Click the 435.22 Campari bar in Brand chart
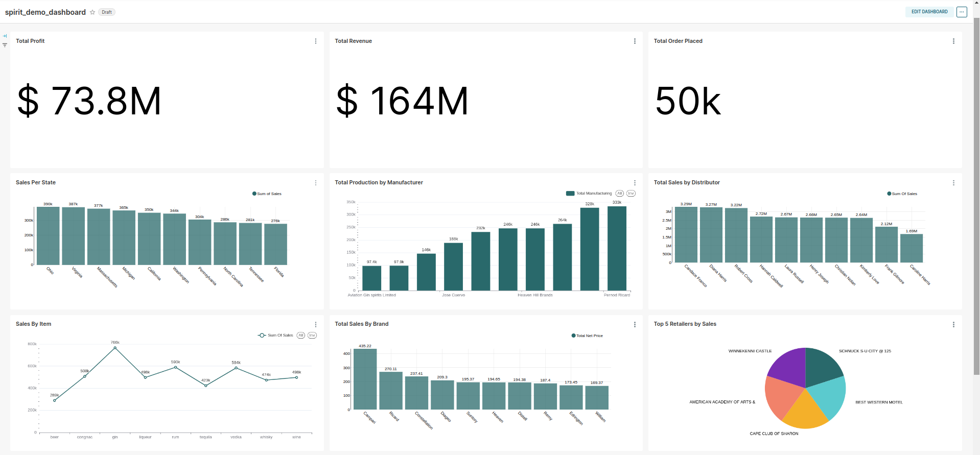 pyautogui.click(x=365, y=379)
